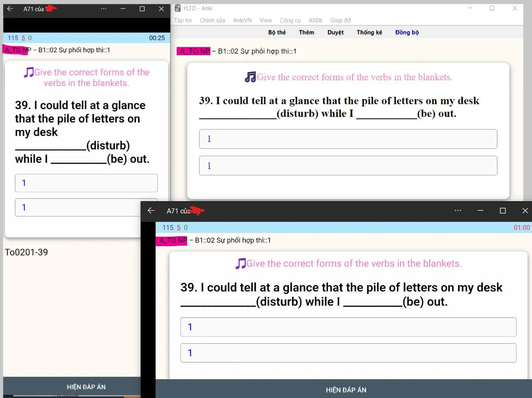
Task: Open three-dots menu in bottom A71 window
Action: (458, 211)
